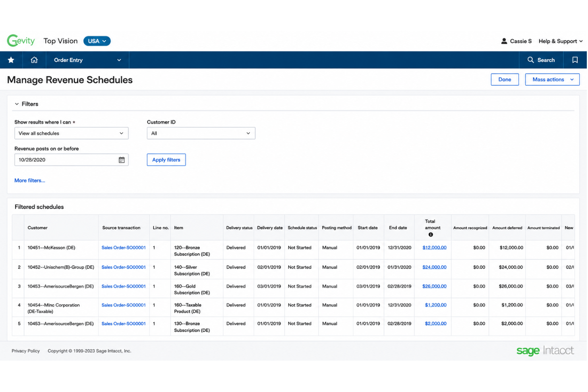
Task: Click Total amount info icon
Action: point(431,235)
